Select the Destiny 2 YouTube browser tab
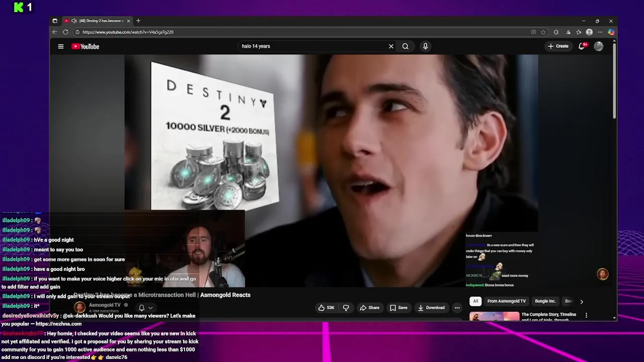Screen dimensions: 644x362 click(x=97, y=21)
